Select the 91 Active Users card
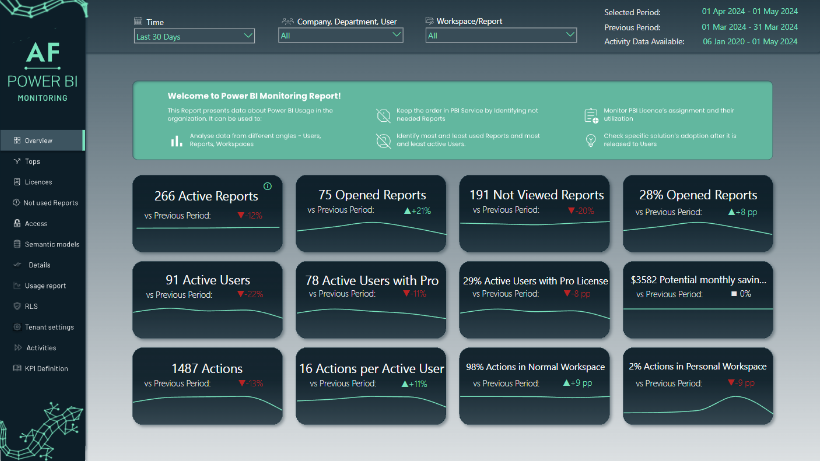 207,300
